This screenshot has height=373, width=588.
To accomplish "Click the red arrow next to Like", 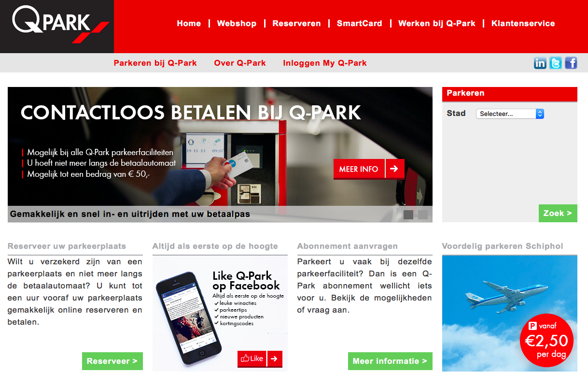I will coord(274,359).
